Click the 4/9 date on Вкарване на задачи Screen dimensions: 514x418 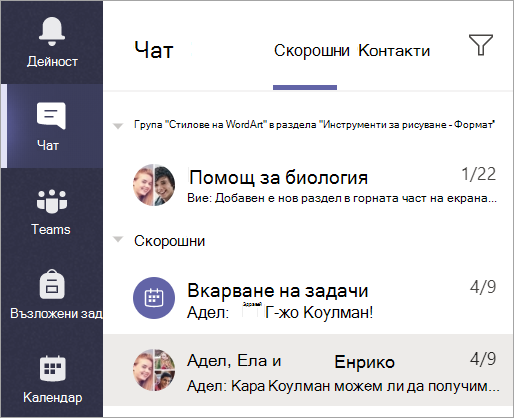click(483, 287)
